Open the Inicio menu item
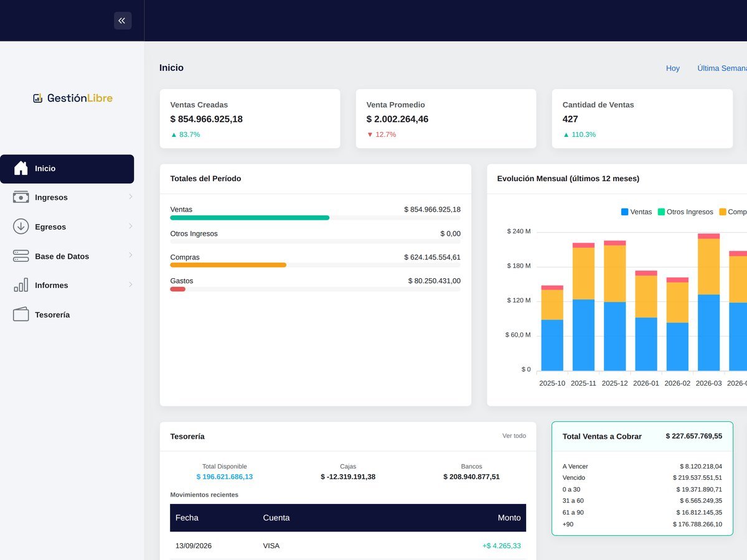 [x=67, y=169]
